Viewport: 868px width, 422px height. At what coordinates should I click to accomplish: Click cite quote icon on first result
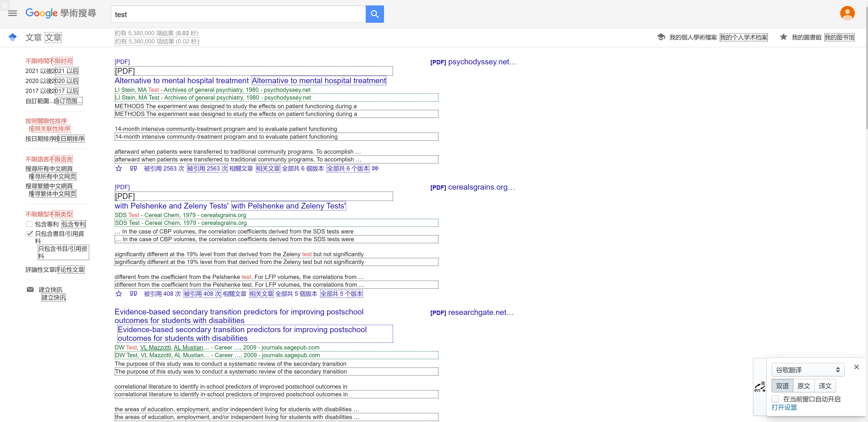point(134,168)
